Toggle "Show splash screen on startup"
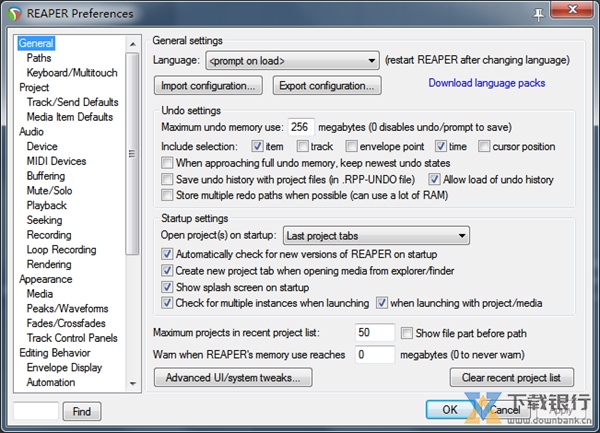600x433 pixels. 167,287
